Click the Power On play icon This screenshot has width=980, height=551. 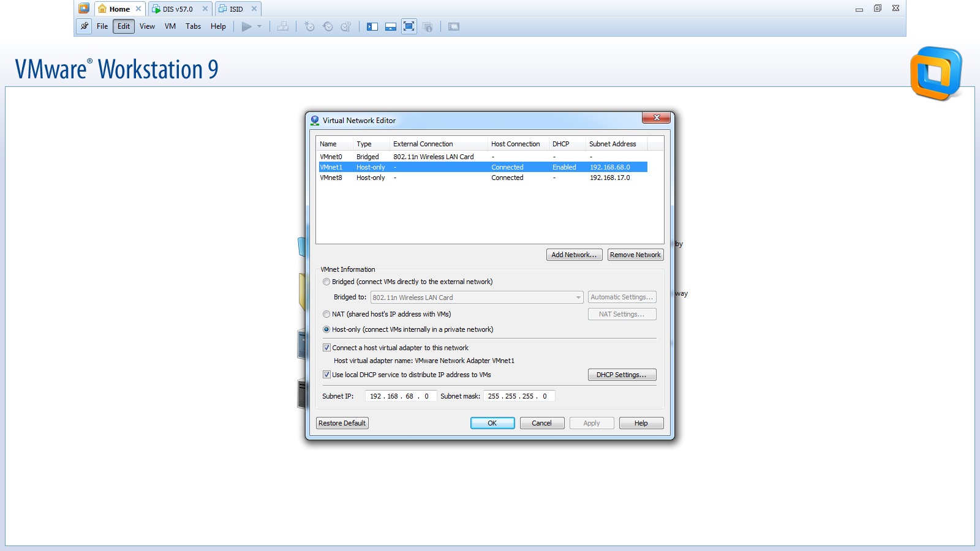246,26
